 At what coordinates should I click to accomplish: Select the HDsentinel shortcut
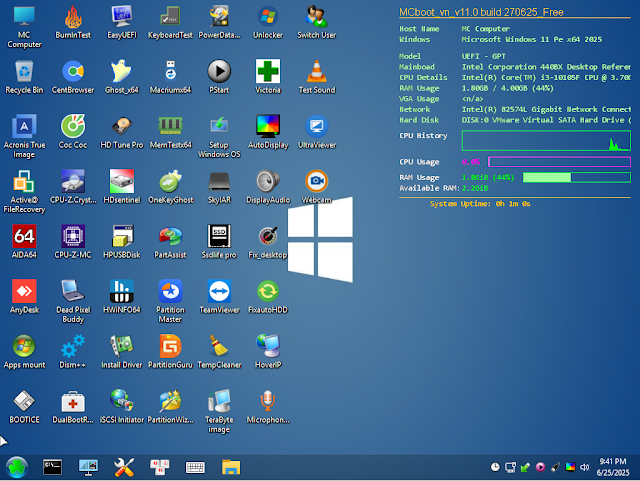[x=122, y=187]
